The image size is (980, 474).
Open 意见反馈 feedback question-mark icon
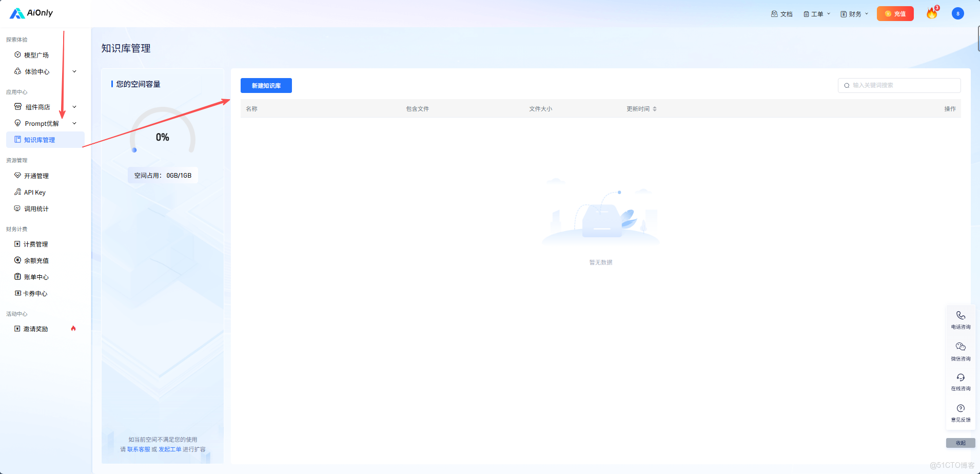coord(961,413)
